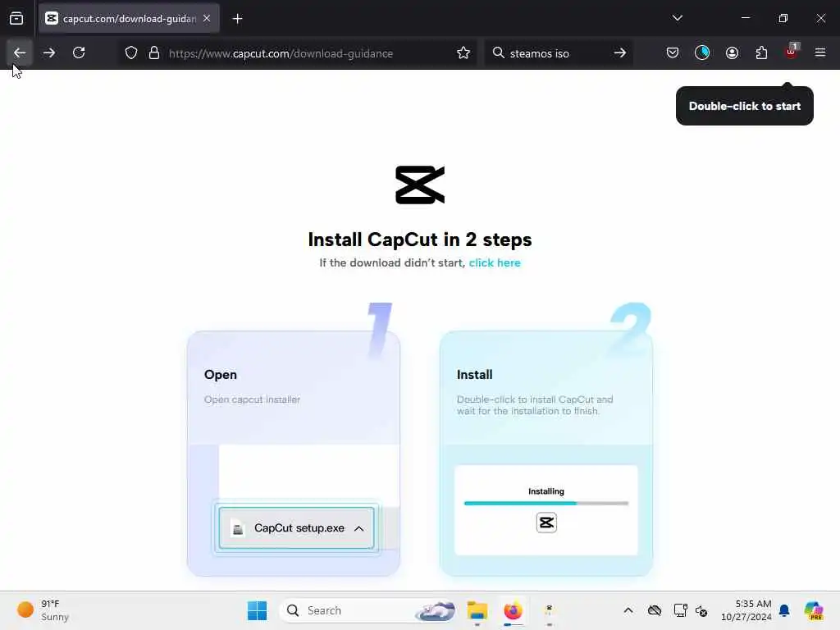The height and width of the screenshot is (630, 840).
Task: Close the capcut.com tab
Action: click(207, 18)
